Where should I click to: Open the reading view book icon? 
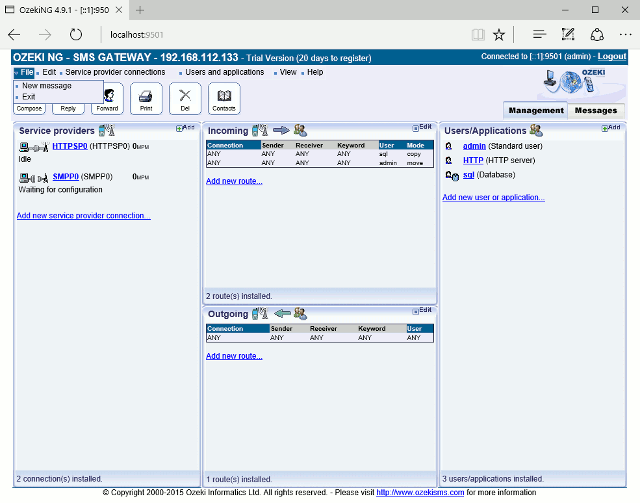coord(478,35)
